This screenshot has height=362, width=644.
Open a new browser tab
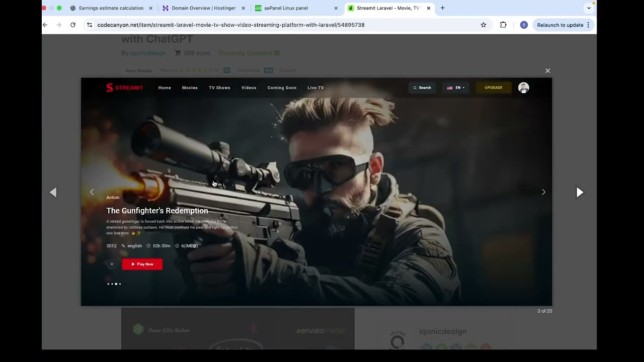tap(442, 8)
